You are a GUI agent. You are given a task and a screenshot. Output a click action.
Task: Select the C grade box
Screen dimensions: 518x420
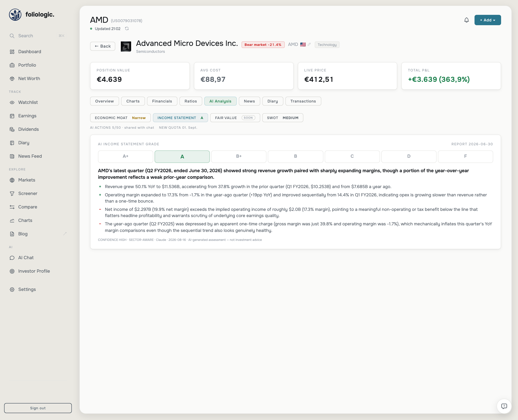352,157
